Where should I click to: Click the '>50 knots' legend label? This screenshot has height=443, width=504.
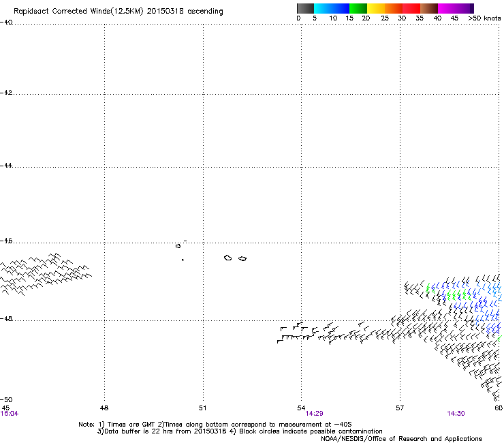tap(484, 18)
